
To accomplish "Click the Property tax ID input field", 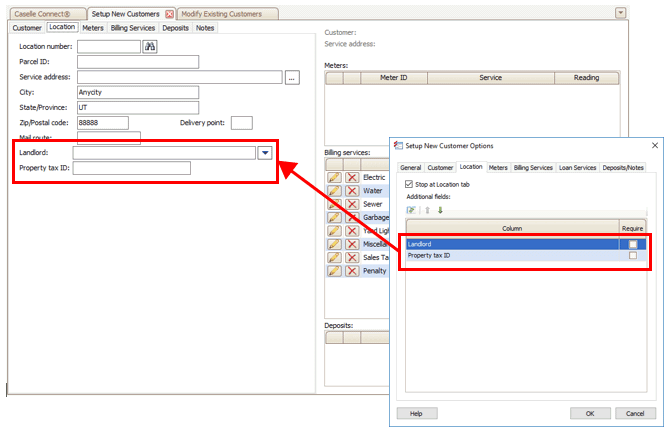I will tap(132, 168).
